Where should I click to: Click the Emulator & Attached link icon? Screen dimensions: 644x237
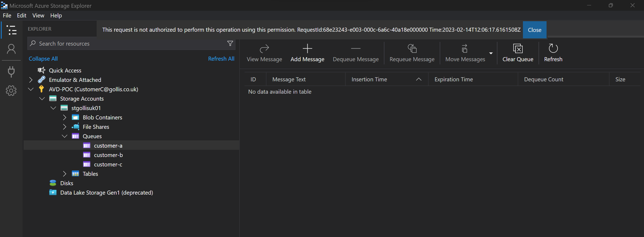tap(42, 79)
